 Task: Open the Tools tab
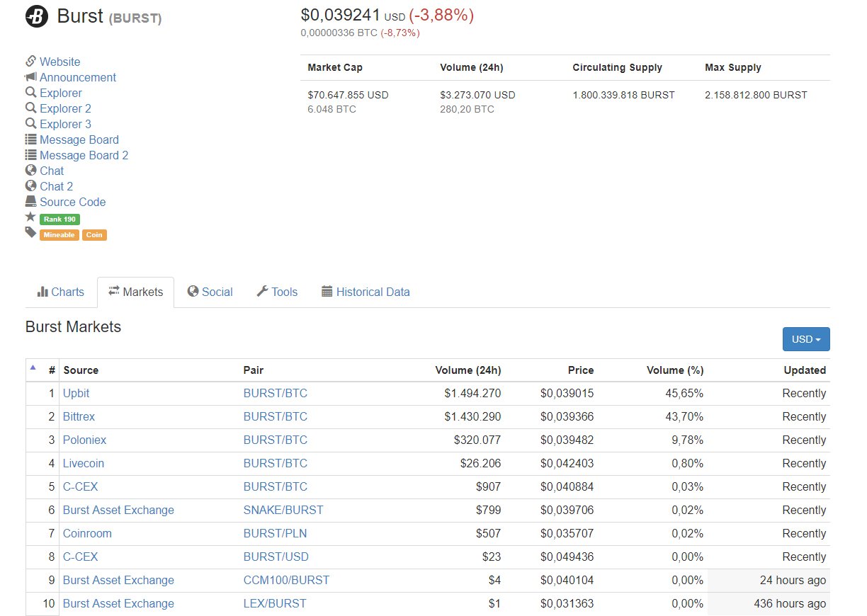[277, 292]
